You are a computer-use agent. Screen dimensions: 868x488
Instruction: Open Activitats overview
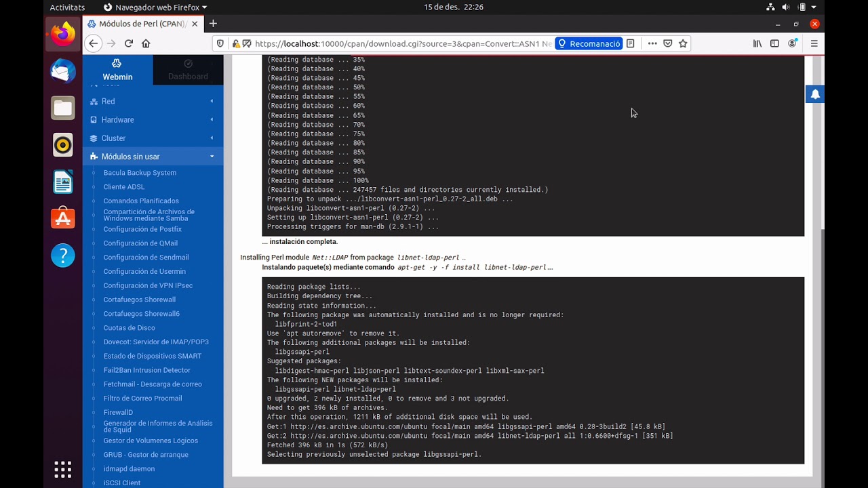tap(67, 7)
